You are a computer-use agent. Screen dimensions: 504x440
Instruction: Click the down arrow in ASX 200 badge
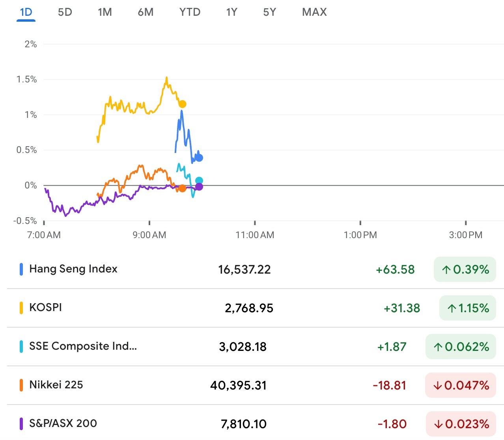point(438,424)
